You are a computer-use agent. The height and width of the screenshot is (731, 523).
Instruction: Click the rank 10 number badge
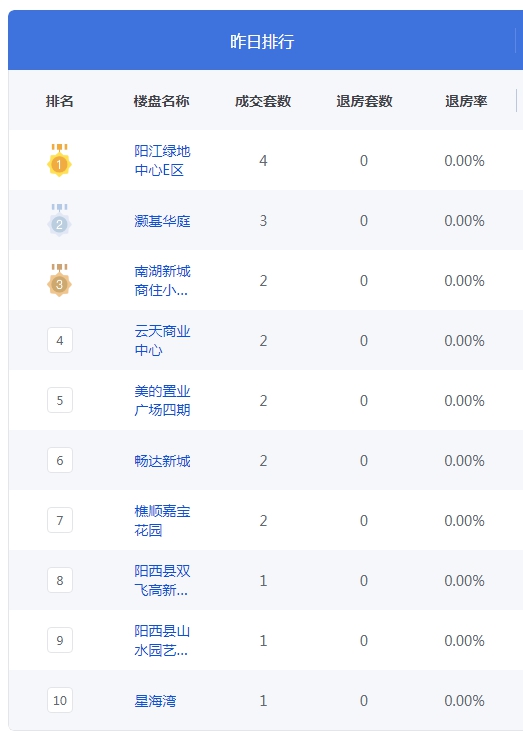(60, 700)
